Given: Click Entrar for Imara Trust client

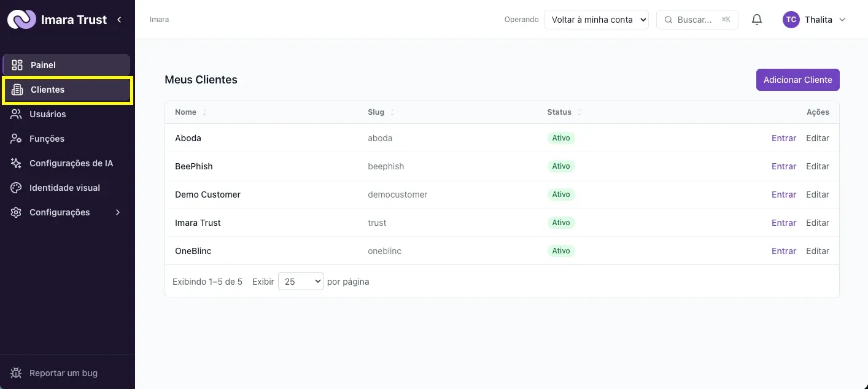Looking at the screenshot, I should 784,223.
